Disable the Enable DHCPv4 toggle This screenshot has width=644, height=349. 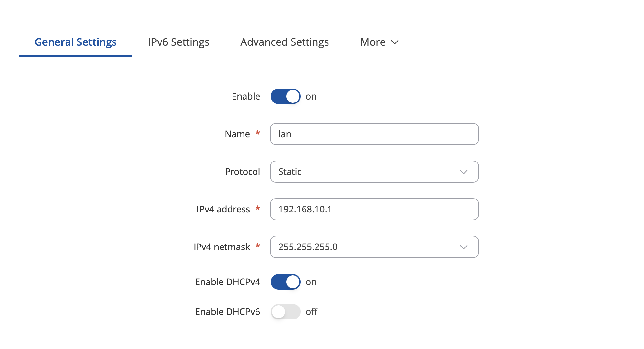pyautogui.click(x=285, y=282)
